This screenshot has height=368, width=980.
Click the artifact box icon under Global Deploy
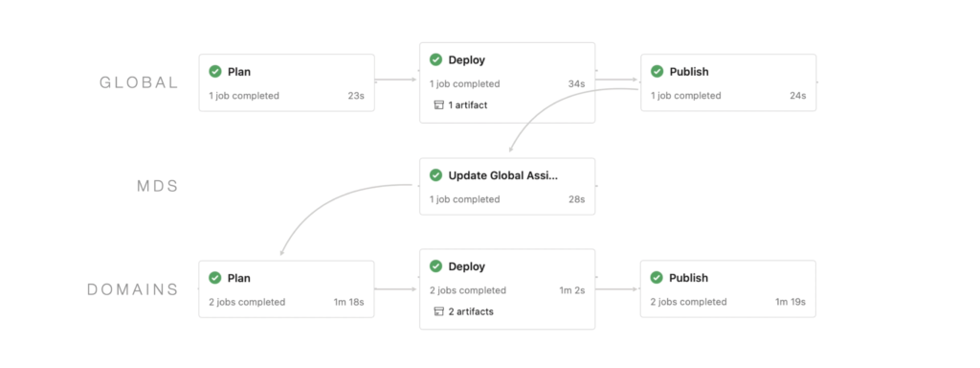point(438,105)
